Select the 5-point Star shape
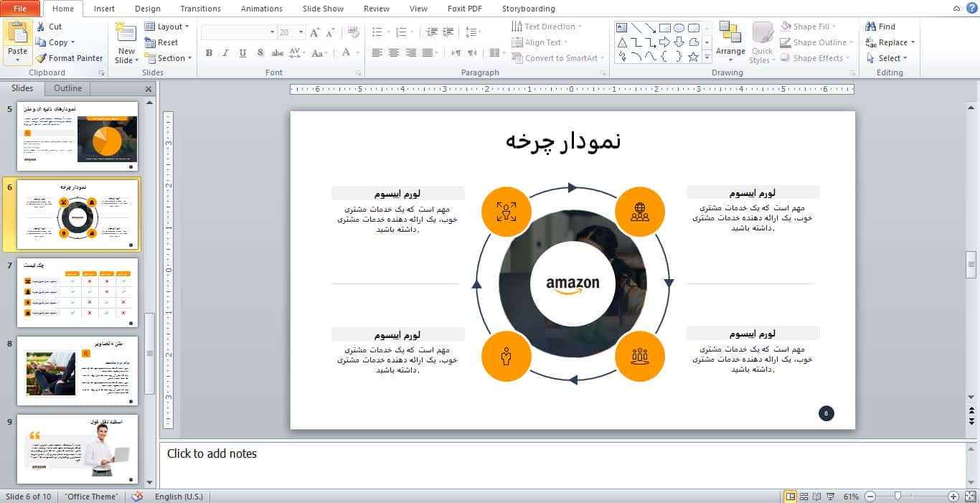This screenshot has height=503, width=980. (x=693, y=57)
